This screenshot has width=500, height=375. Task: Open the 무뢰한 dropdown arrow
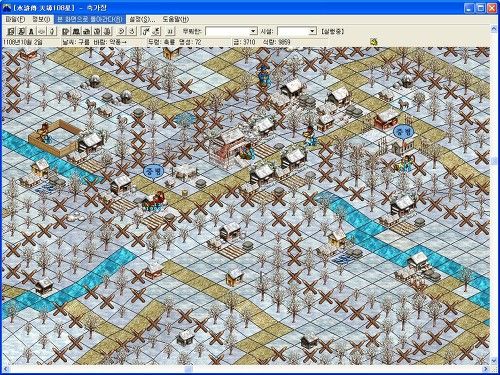[x=253, y=31]
